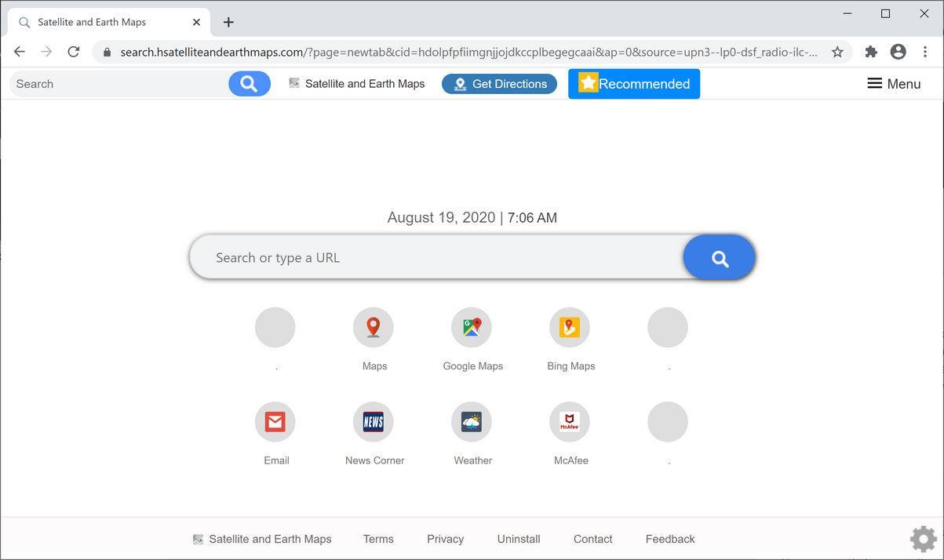Bookmark the page with the star icon
Image resolution: width=944 pixels, height=560 pixels.
coord(837,51)
